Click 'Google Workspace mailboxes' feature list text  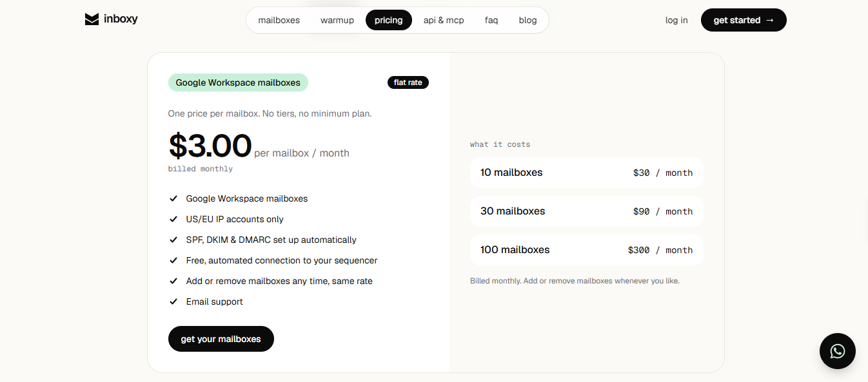(x=247, y=198)
